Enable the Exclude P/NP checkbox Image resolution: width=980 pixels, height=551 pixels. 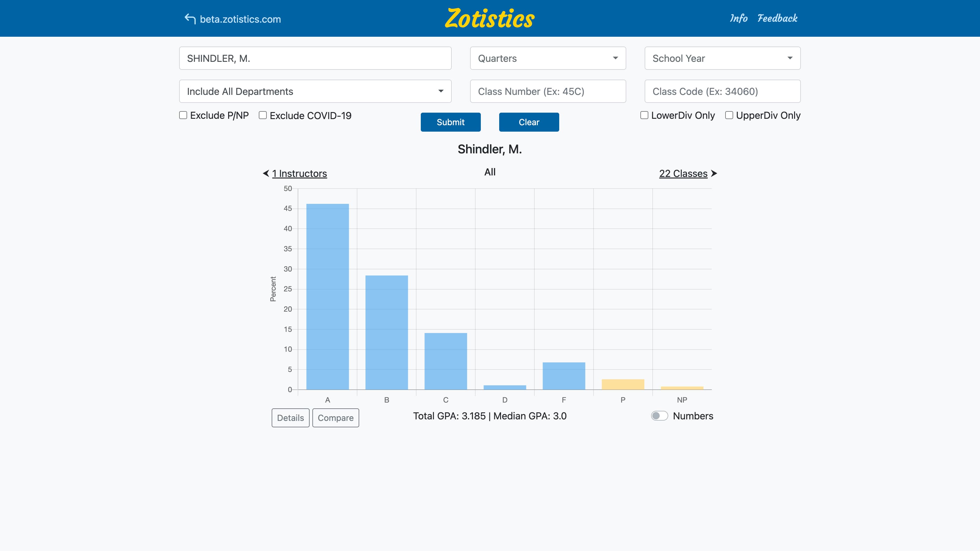183,115
